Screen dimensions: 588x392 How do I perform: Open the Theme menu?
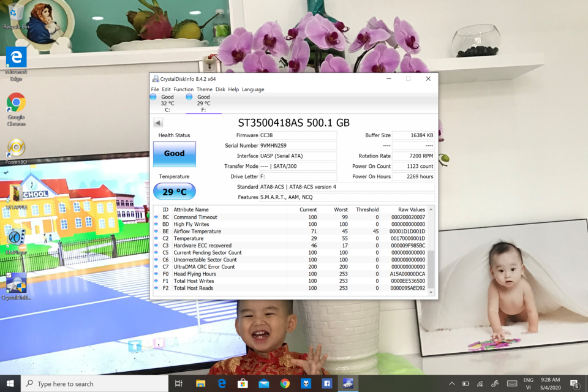pos(205,89)
